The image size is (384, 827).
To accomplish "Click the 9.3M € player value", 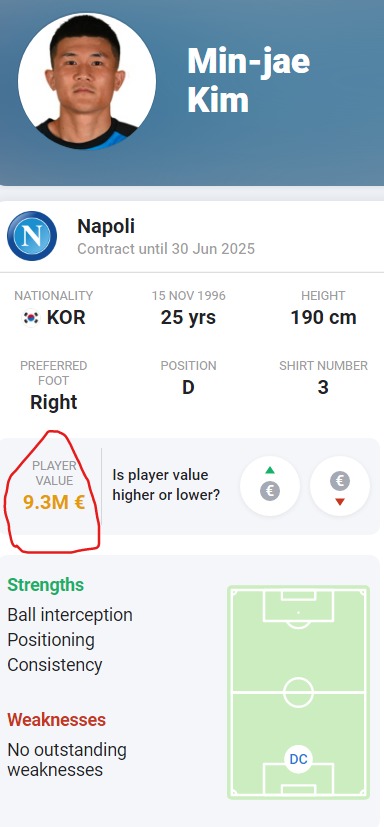I will pyautogui.click(x=54, y=502).
